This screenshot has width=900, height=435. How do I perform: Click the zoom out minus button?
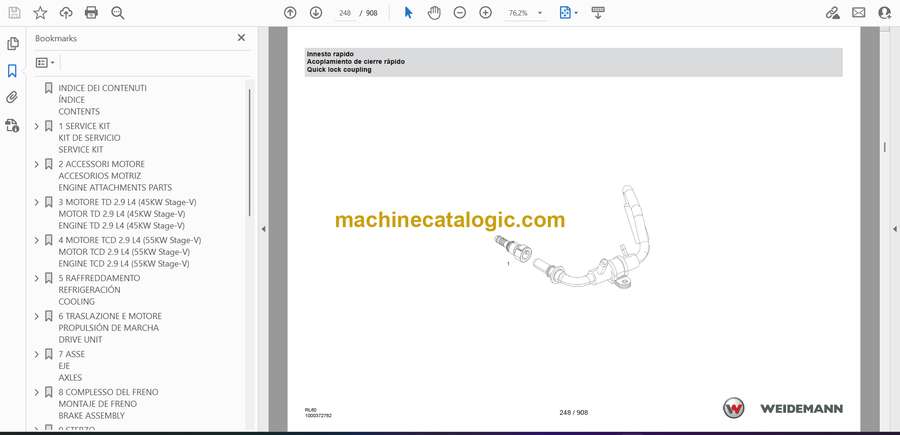pos(460,13)
